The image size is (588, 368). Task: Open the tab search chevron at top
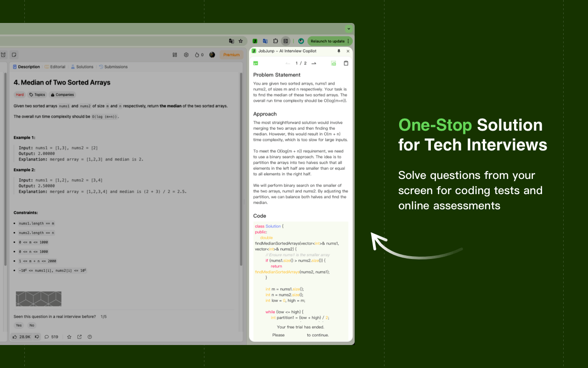[x=348, y=29]
